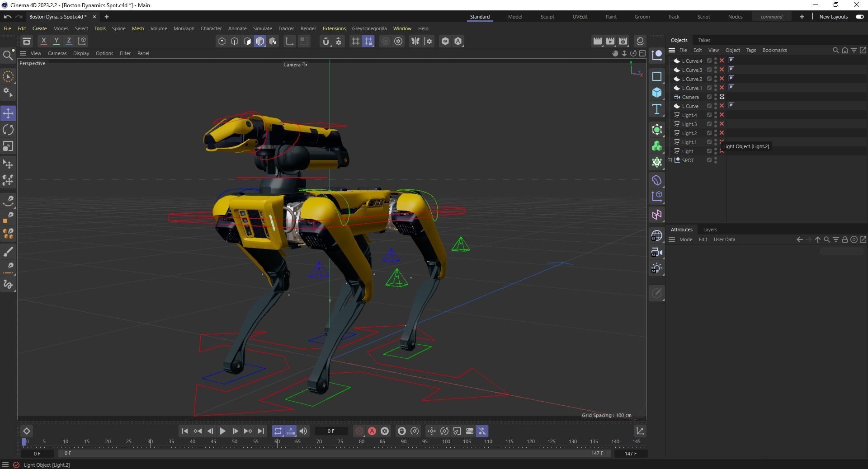Click the keyframe diamond icon left of timeline
The width and height of the screenshot is (868, 469).
(26, 431)
